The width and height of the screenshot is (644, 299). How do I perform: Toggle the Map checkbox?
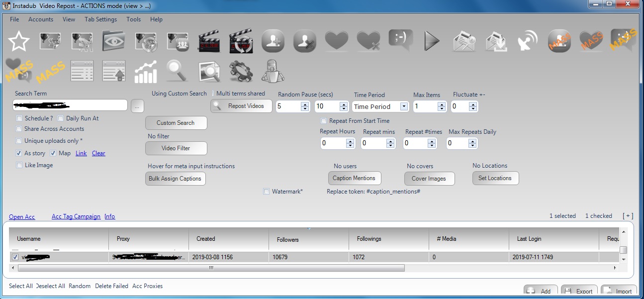pos(53,153)
